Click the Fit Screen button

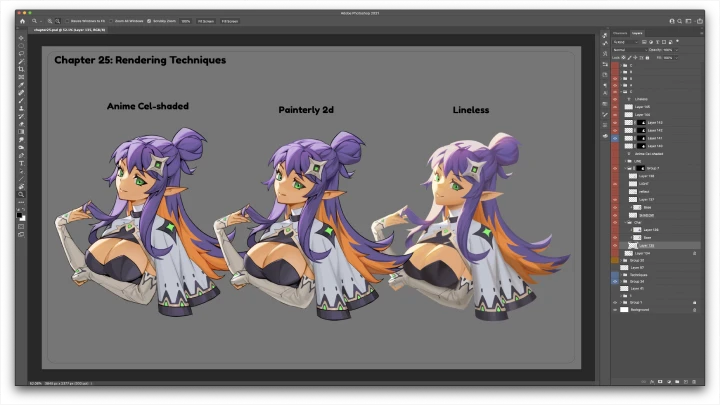pos(206,21)
